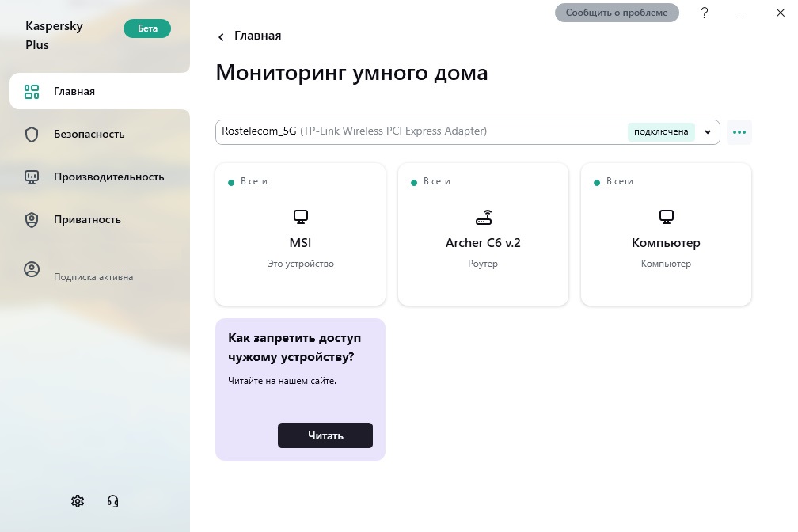798x532 pixels.
Task: Click the Читайте на нашем сайте text
Action: (282, 381)
